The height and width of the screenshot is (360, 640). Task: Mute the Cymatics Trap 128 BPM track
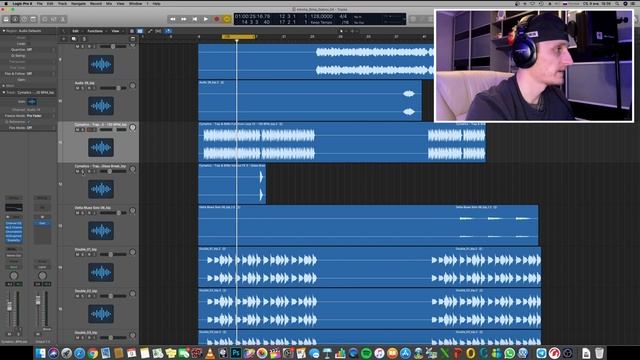[77, 130]
